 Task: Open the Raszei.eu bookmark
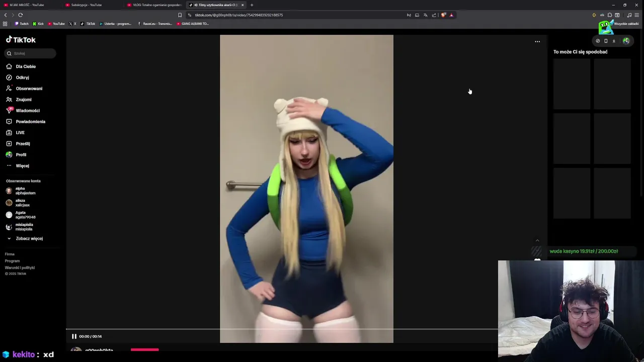(155, 24)
